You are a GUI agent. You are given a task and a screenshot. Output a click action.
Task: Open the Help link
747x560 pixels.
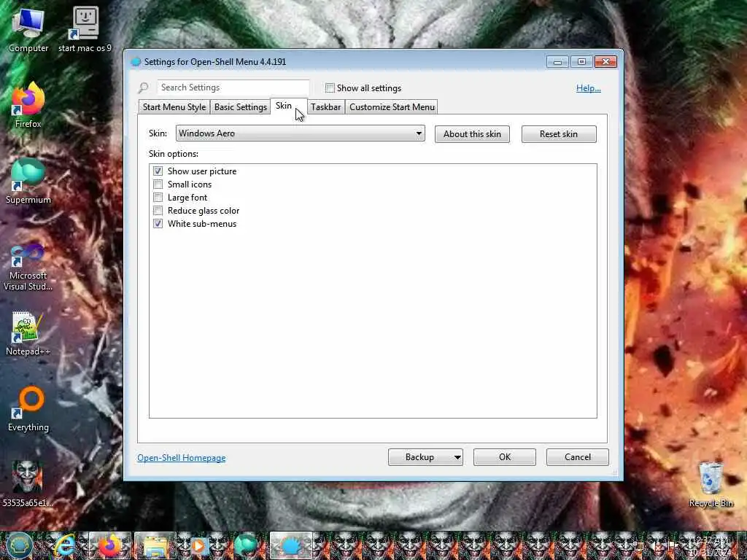coord(589,88)
